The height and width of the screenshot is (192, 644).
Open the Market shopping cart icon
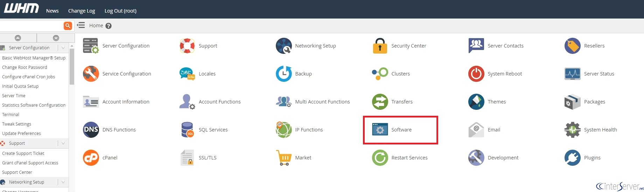pyautogui.click(x=283, y=158)
